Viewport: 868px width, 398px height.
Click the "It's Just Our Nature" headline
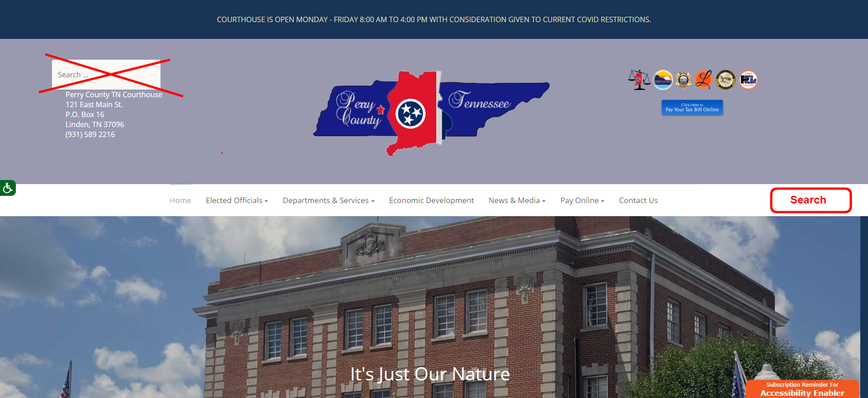pyautogui.click(x=430, y=374)
